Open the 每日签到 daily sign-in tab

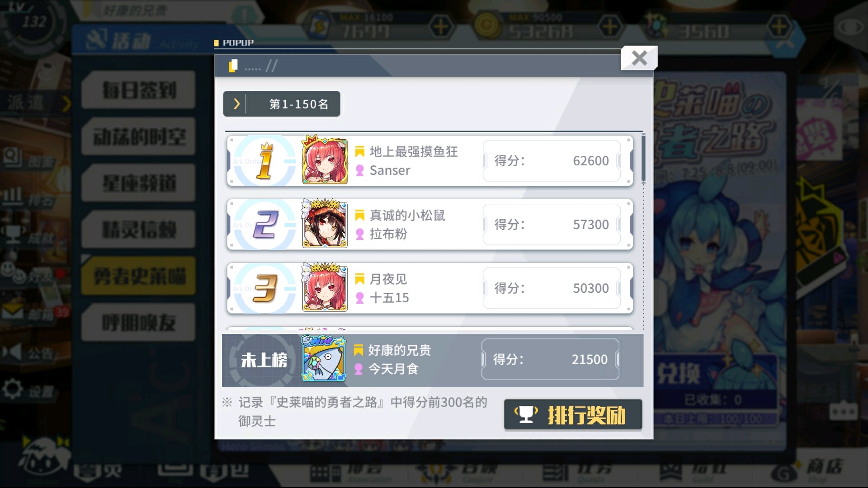[139, 90]
